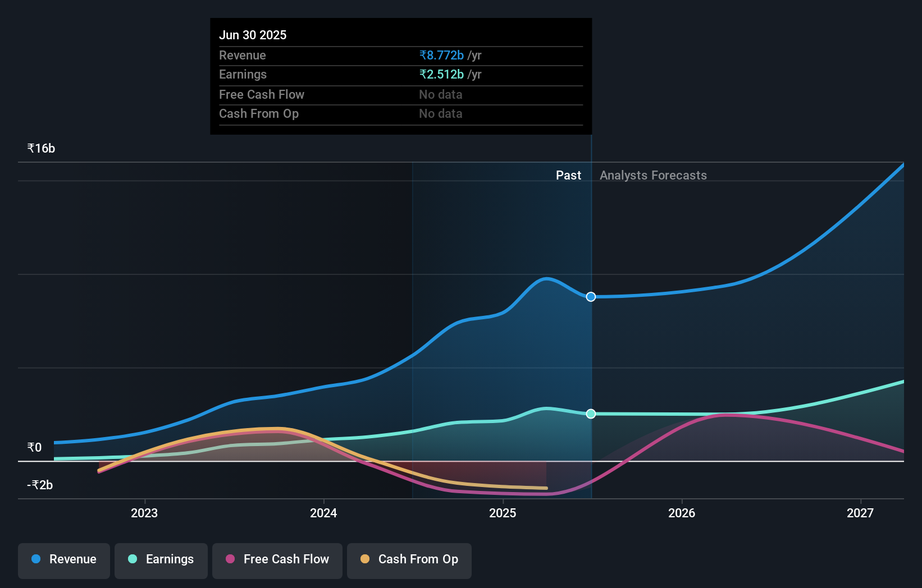
Task: Click the Cash From Op legend button
Action: click(x=409, y=561)
